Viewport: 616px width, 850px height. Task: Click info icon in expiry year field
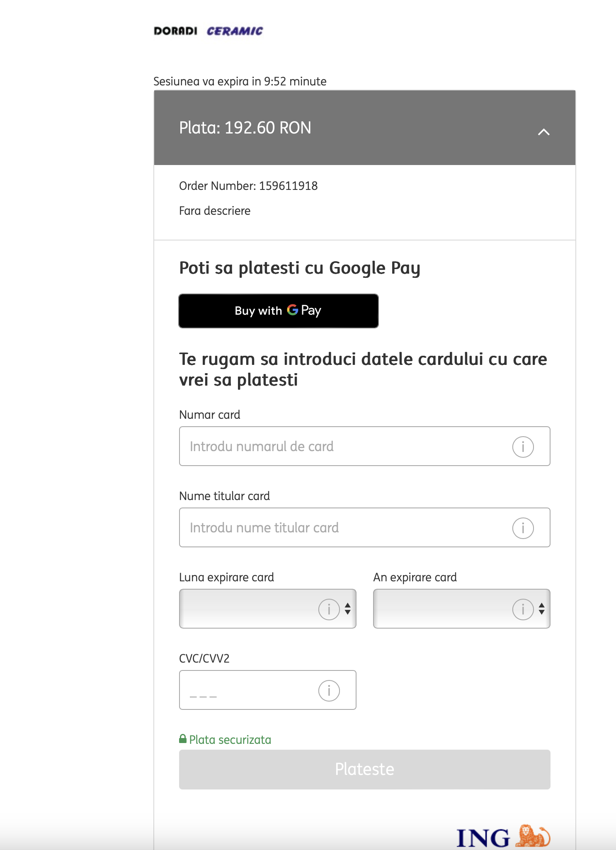523,609
